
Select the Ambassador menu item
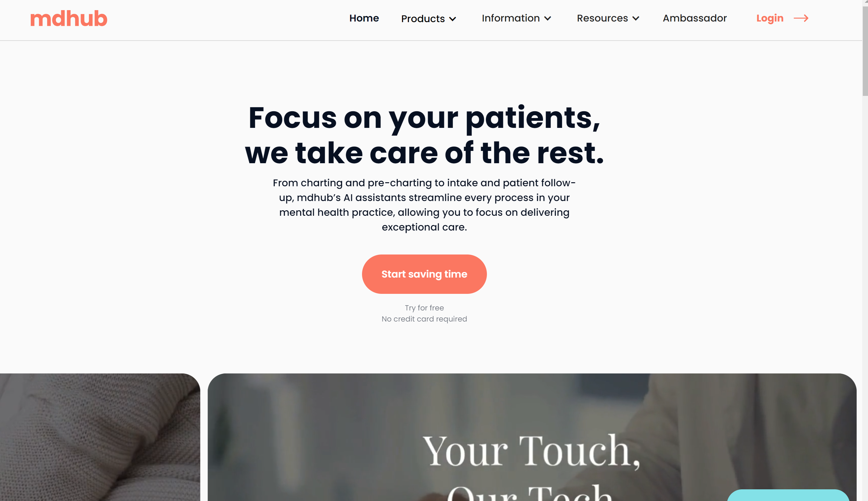[x=695, y=18]
